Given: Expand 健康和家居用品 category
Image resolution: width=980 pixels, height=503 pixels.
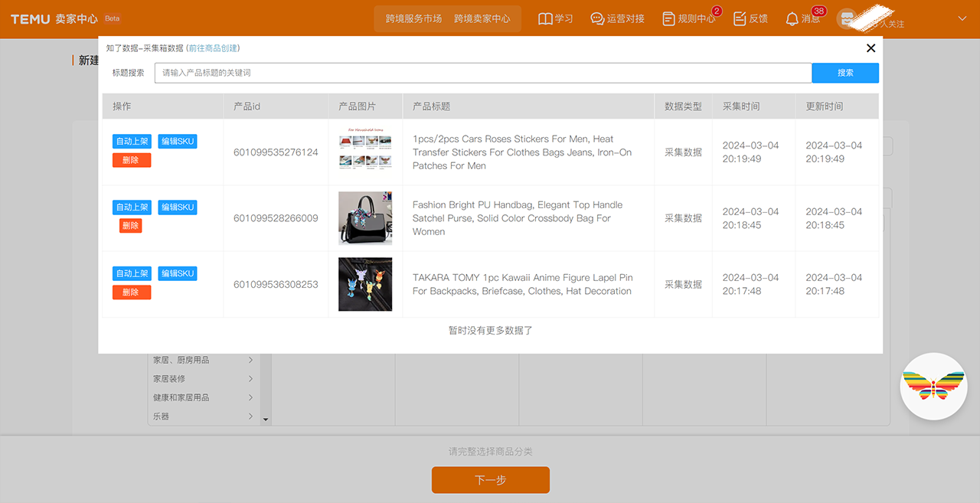Looking at the screenshot, I should [x=250, y=397].
